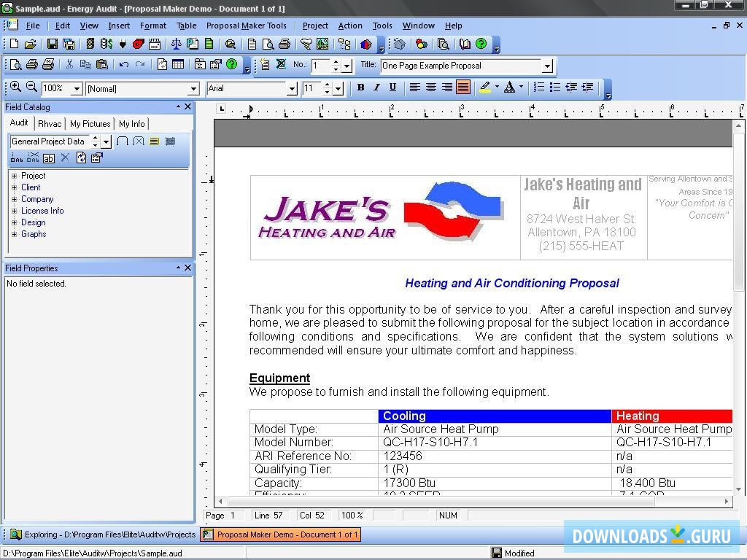The height and width of the screenshot is (560, 747).
Task: Click the New document icon in the top toolbar
Action: point(15,44)
